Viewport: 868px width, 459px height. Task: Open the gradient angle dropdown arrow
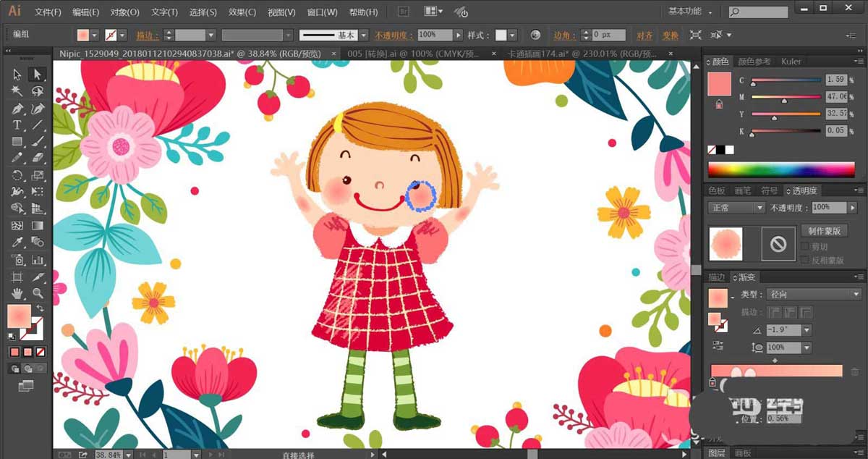(807, 330)
